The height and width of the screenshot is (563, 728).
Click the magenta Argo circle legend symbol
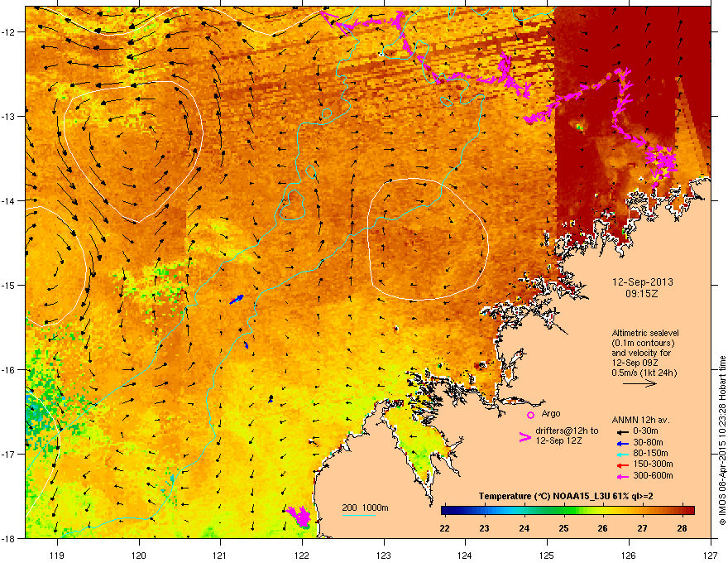pyautogui.click(x=530, y=415)
